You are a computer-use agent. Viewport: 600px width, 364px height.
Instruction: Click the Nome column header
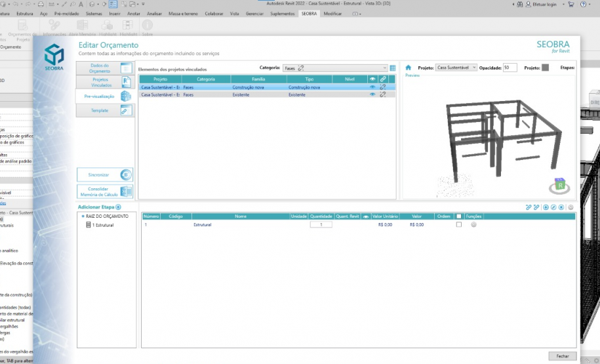241,216
